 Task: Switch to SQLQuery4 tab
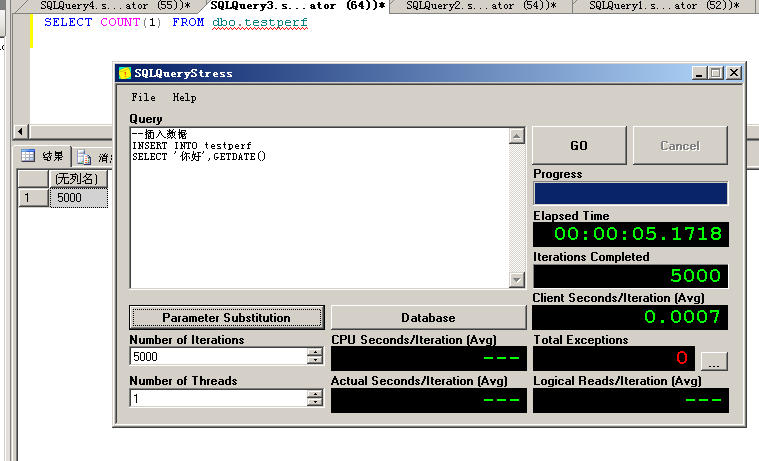click(115, 6)
